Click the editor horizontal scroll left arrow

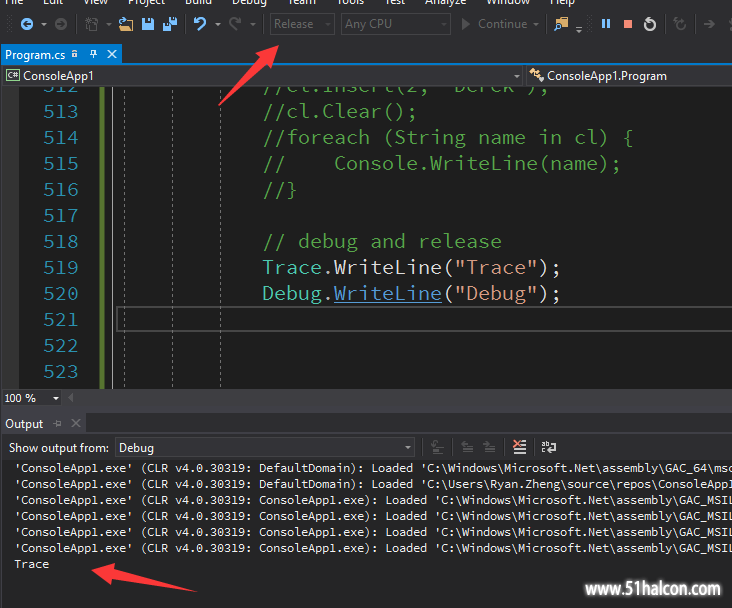point(71,398)
